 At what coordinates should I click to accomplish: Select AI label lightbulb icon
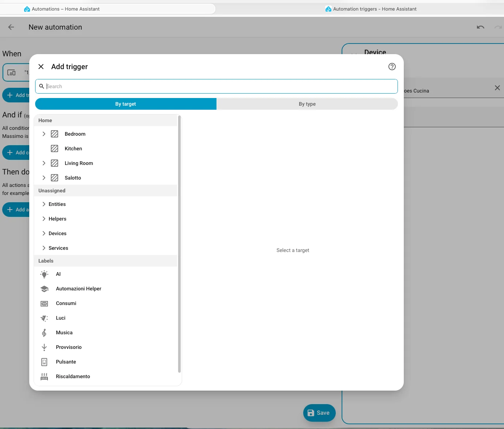[44, 274]
